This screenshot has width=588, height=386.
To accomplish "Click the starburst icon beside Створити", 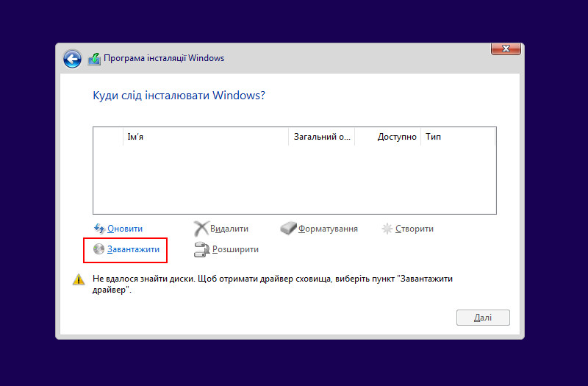I will 387,229.
